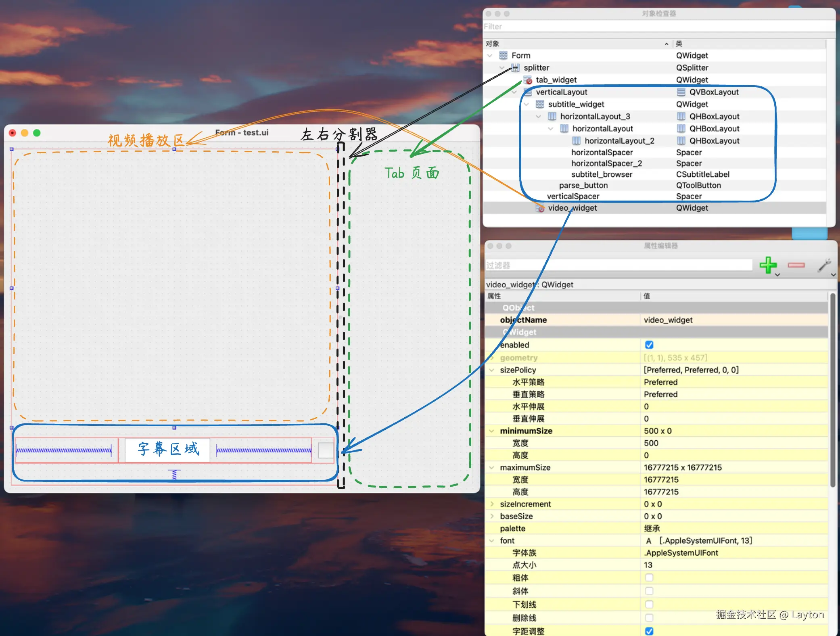Enable the 粗体 bold checkbox

[649, 577]
